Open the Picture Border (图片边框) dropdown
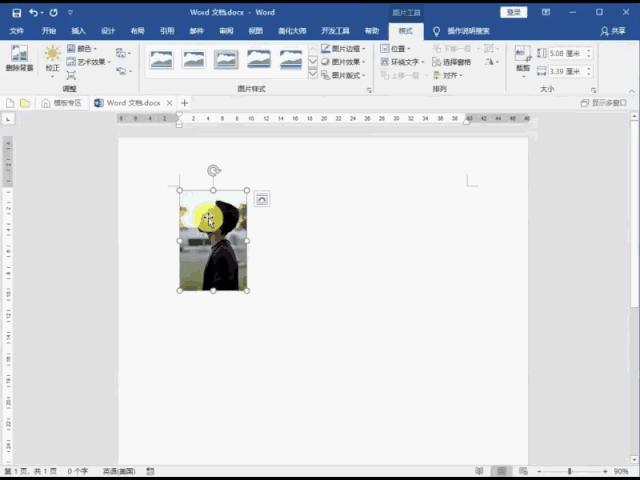This screenshot has width=640, height=480. (x=343, y=49)
